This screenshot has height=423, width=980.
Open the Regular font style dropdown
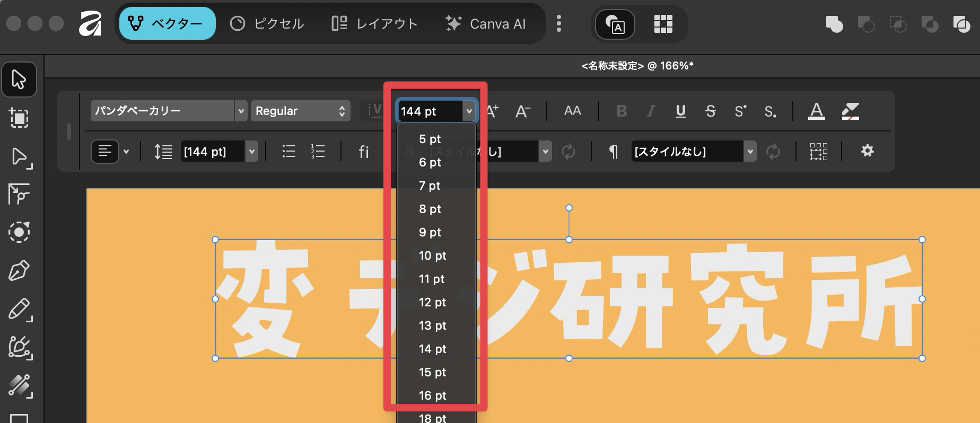click(x=300, y=111)
